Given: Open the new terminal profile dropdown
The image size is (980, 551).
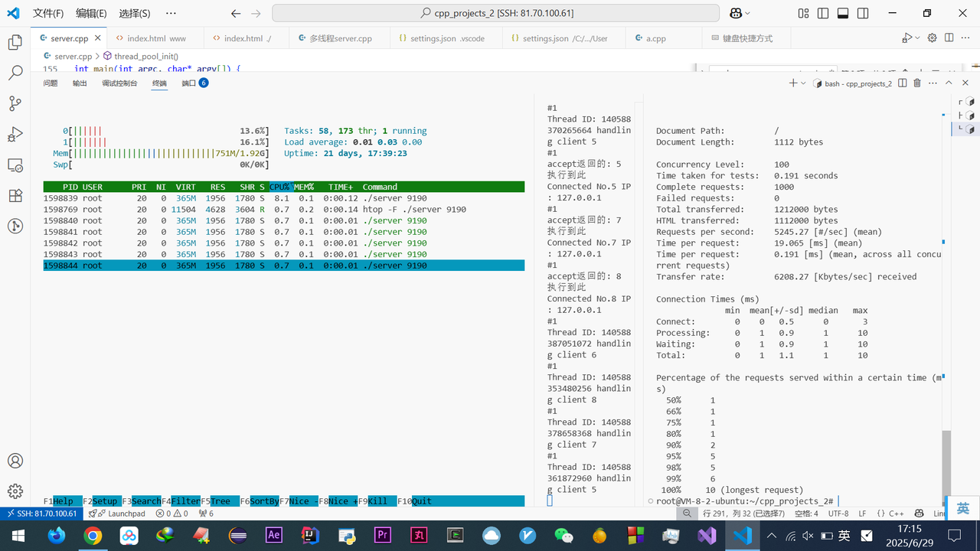Looking at the screenshot, I should coord(803,83).
